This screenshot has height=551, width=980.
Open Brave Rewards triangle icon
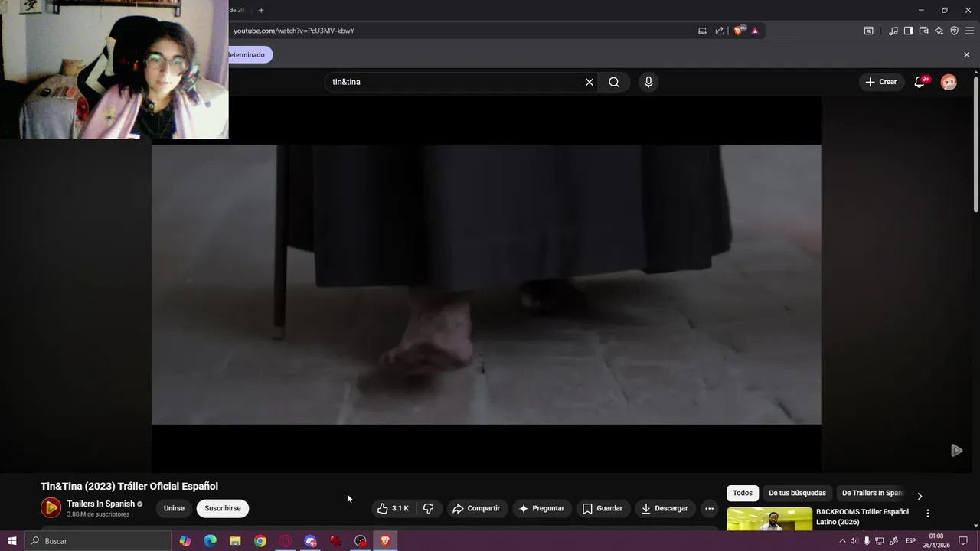pos(755,31)
